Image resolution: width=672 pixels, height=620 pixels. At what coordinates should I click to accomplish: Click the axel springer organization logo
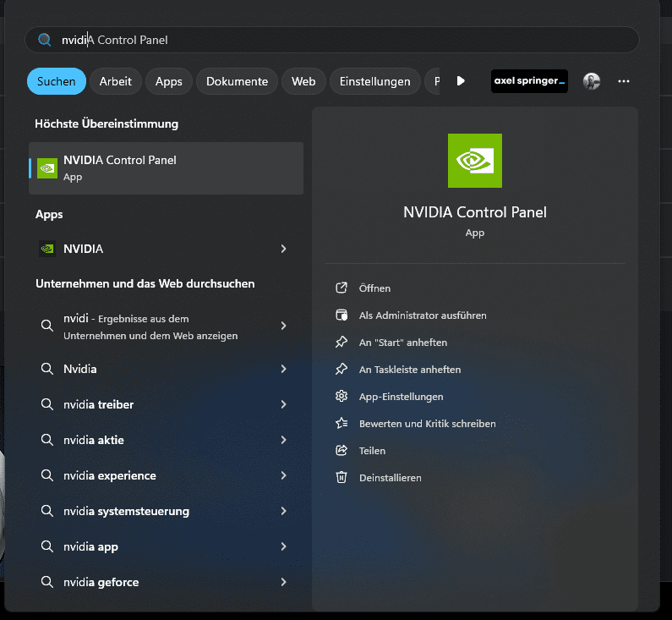529,81
